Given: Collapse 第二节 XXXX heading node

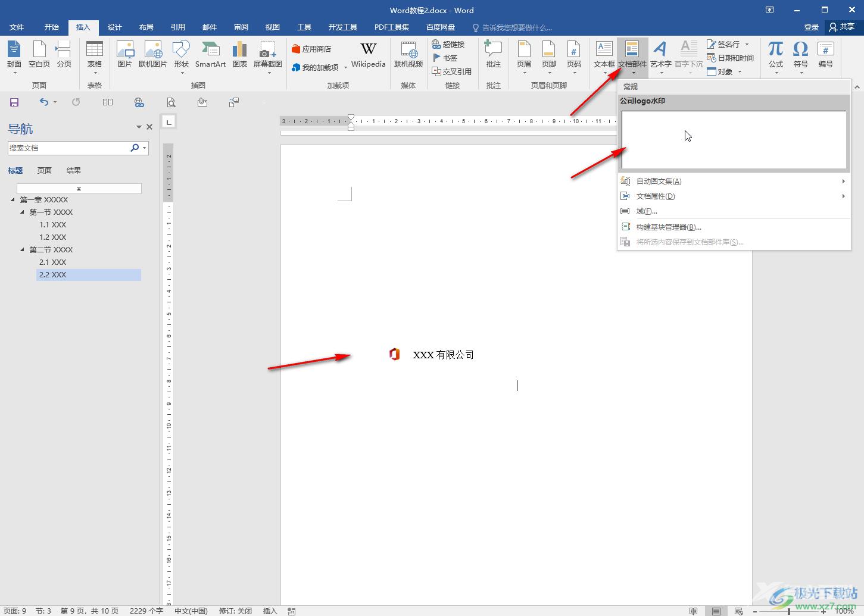Looking at the screenshot, I should [x=23, y=250].
